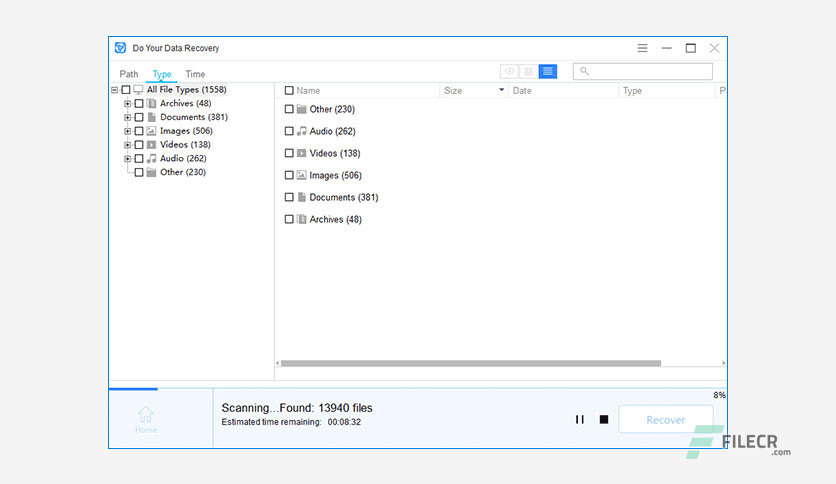Tick the Archives (48) tree checkbox
This screenshot has height=484, width=836.
[139, 103]
